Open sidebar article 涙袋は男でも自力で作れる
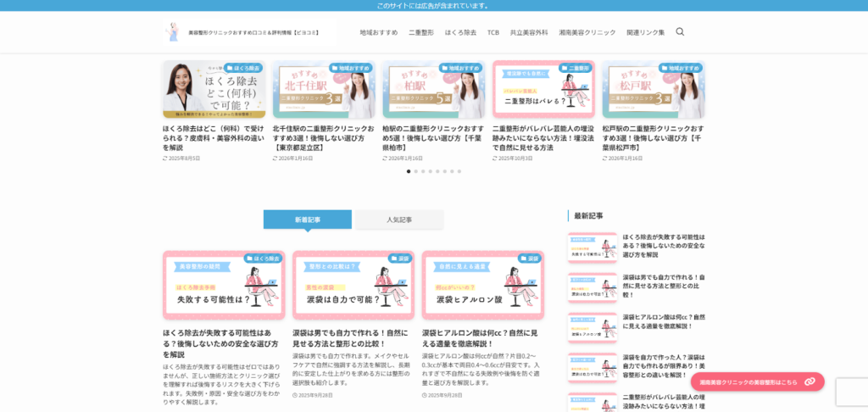The image size is (868, 412). coord(664,286)
